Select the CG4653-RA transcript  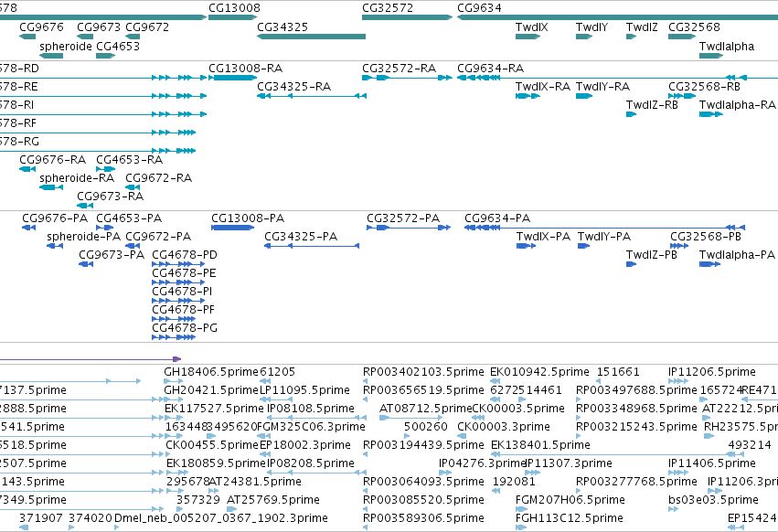(106, 169)
